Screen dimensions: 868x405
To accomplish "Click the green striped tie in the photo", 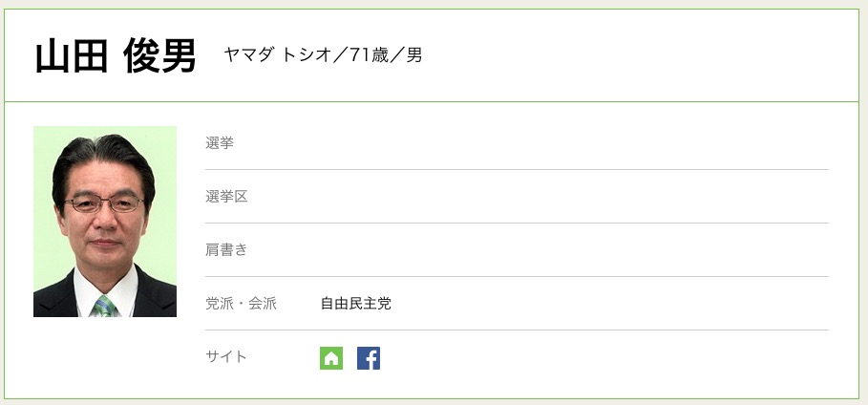I will point(105,306).
